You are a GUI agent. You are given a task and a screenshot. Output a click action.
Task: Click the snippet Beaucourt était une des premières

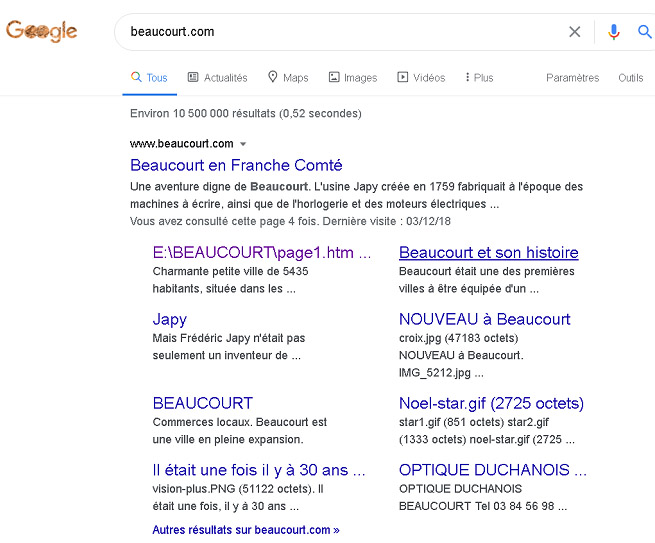pos(487,280)
